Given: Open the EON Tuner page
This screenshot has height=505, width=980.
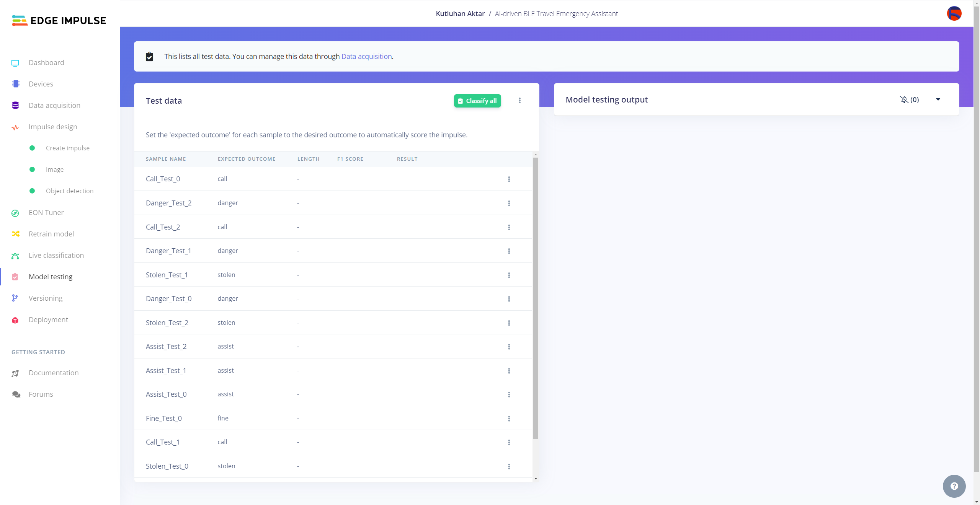Looking at the screenshot, I should 46,212.
